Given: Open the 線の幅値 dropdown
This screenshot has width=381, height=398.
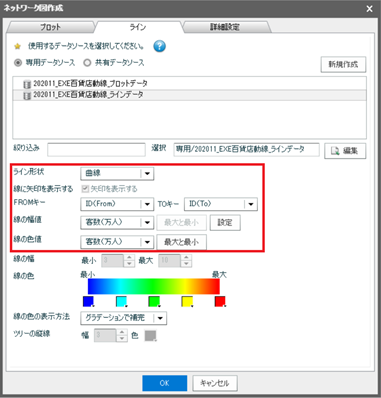Looking at the screenshot, I should [117, 222].
